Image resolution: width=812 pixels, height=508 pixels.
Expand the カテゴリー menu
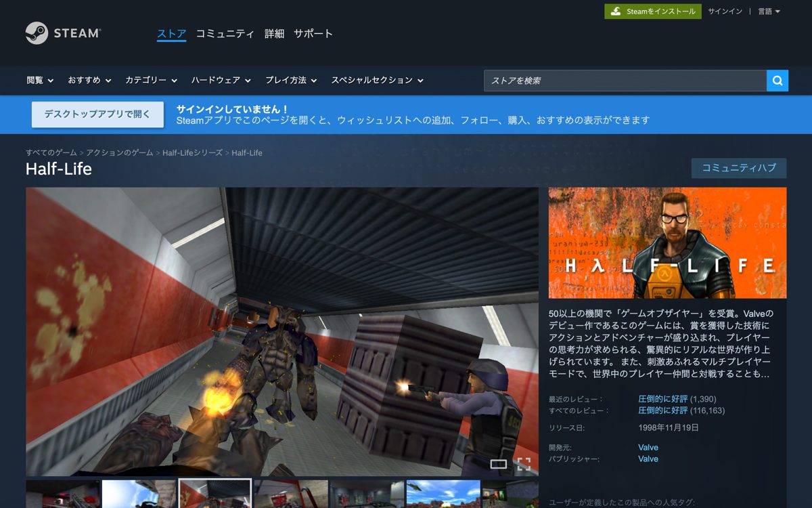click(x=151, y=80)
